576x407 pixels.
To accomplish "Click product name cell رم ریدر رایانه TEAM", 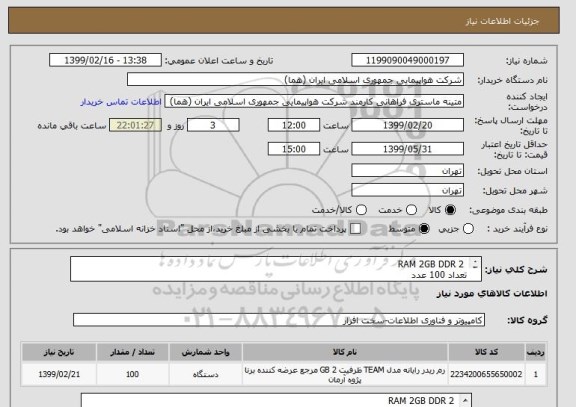I will click(345, 374).
